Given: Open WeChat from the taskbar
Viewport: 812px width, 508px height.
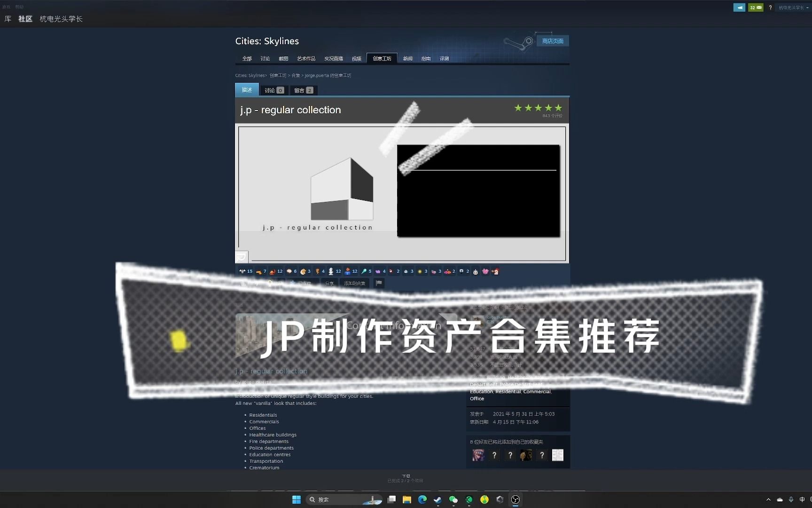Looking at the screenshot, I should coord(453,500).
